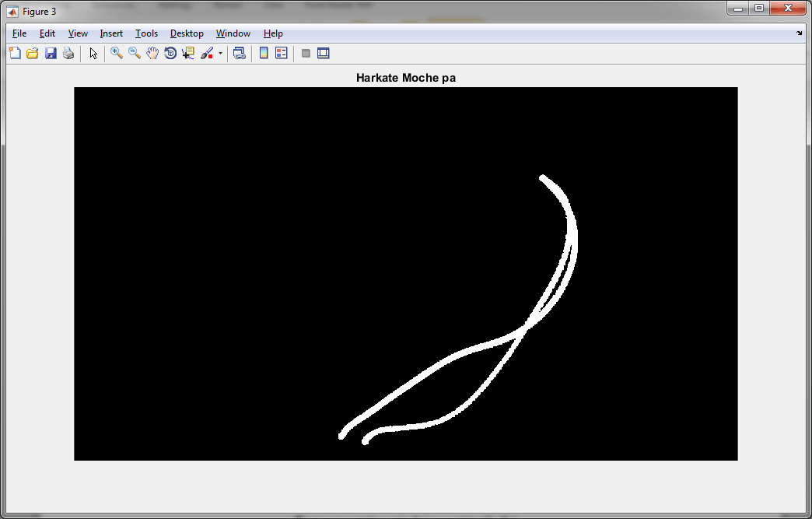Click the black image display area
Screen dimensions: 812x519
pyautogui.click(x=406, y=273)
